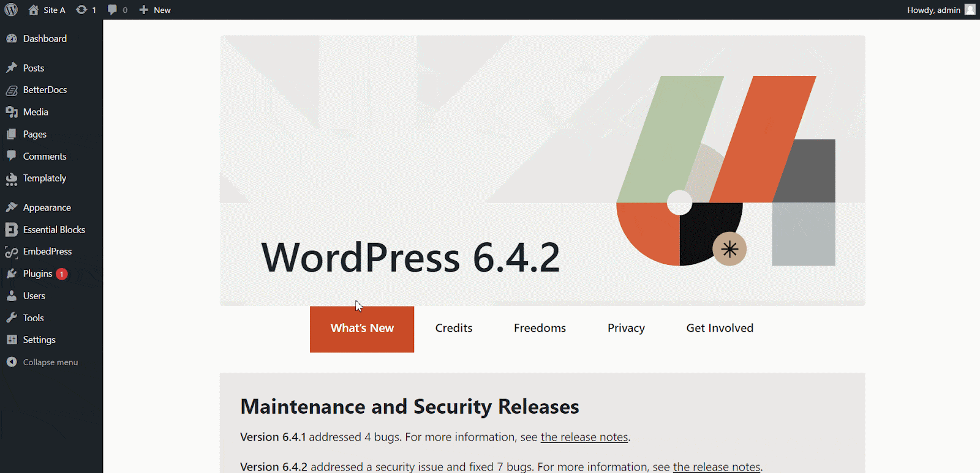The height and width of the screenshot is (473, 980).
Task: Open the 6.4.2 release notes link
Action: point(717,467)
